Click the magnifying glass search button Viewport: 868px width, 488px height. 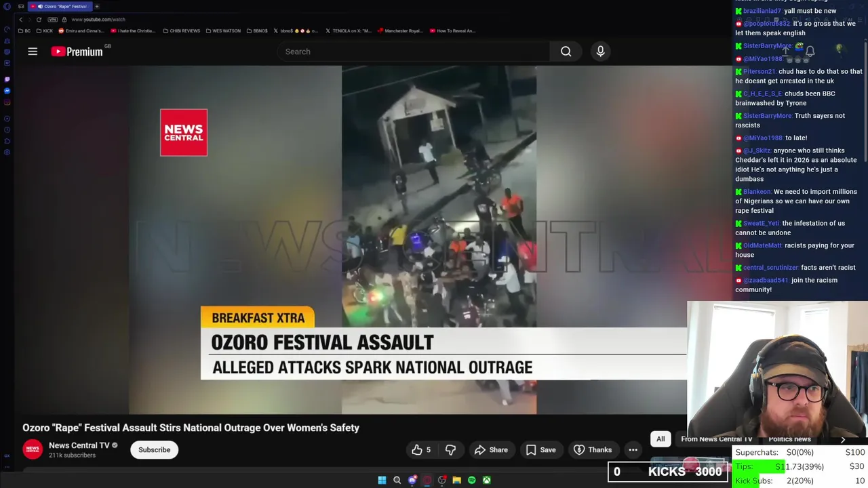tap(566, 52)
